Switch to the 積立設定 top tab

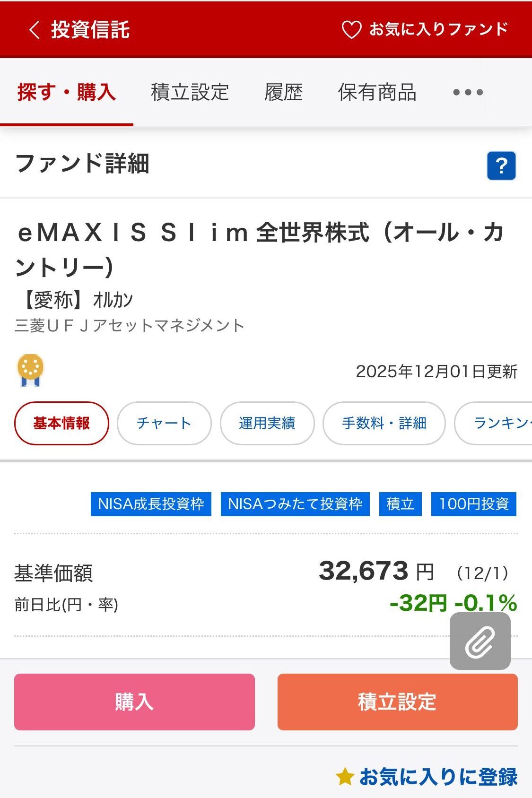pos(190,92)
